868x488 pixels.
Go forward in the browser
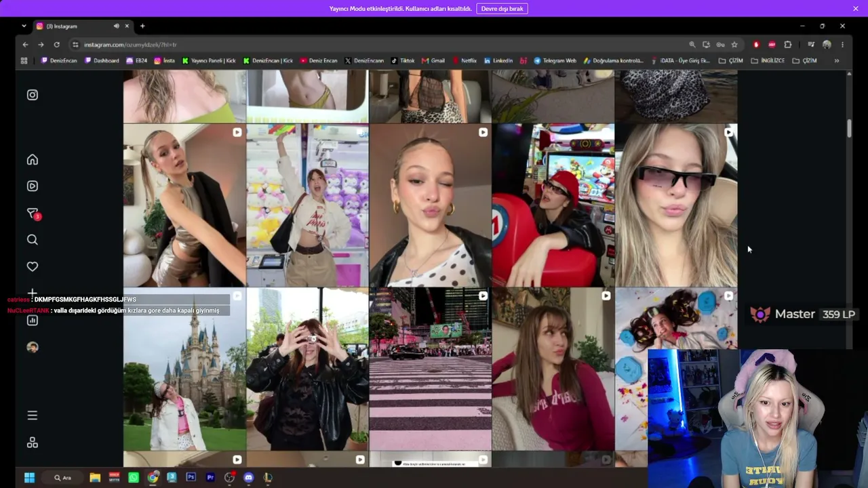point(41,45)
